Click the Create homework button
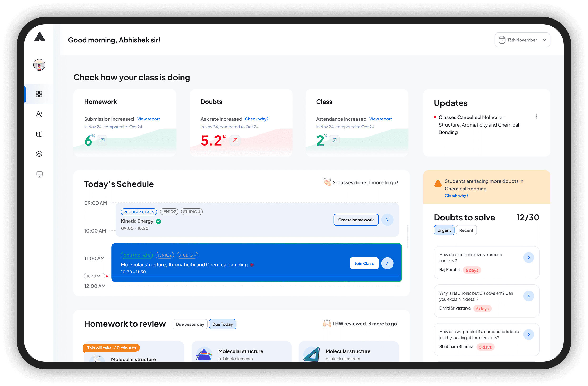Screen dimensions: 588x386 click(x=356, y=220)
